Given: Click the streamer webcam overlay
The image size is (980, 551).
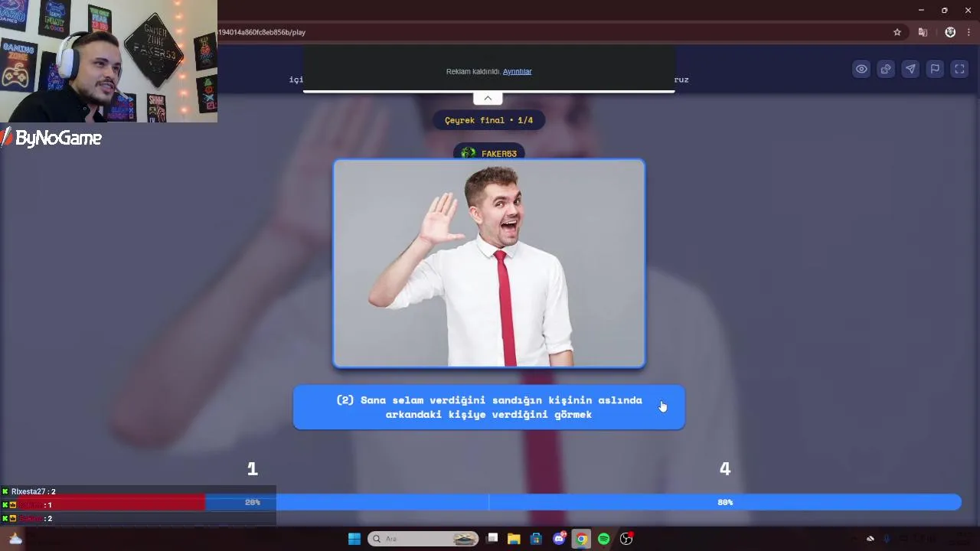Looking at the screenshot, I should 109,61.
